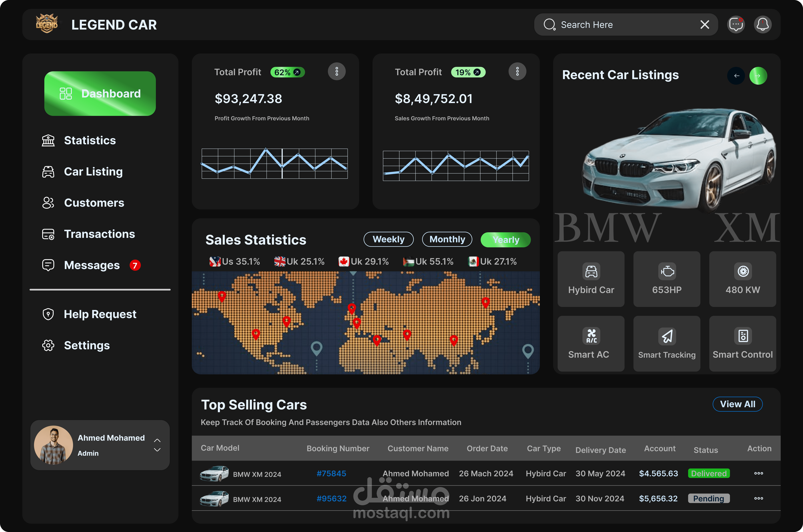
Task: Click the View All button
Action: pyautogui.click(x=737, y=404)
